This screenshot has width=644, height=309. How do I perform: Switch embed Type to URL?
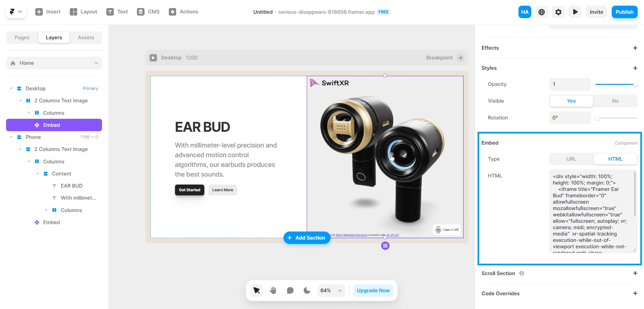point(571,159)
